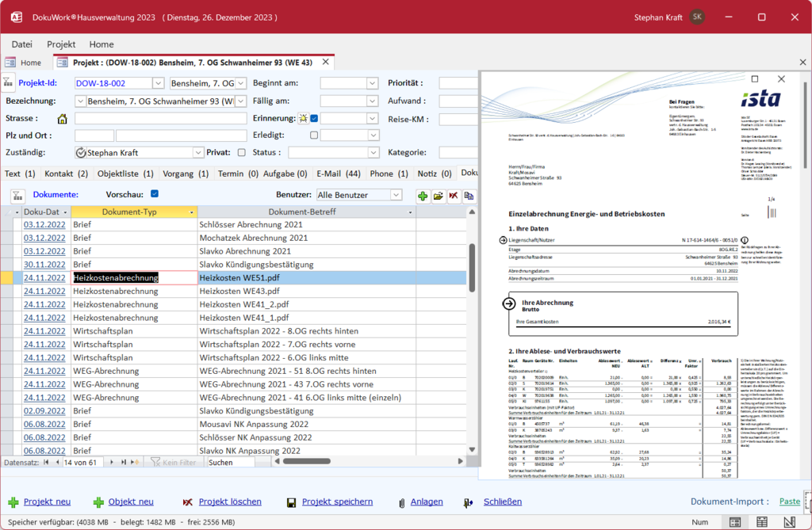Check the Erledigt checkbox
812x530 pixels.
[x=314, y=135]
